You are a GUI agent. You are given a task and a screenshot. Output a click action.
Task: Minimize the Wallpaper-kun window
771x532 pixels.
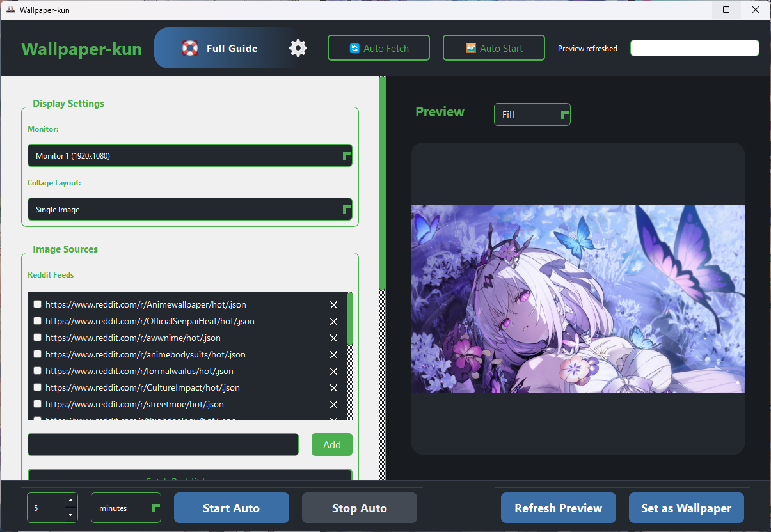(697, 10)
